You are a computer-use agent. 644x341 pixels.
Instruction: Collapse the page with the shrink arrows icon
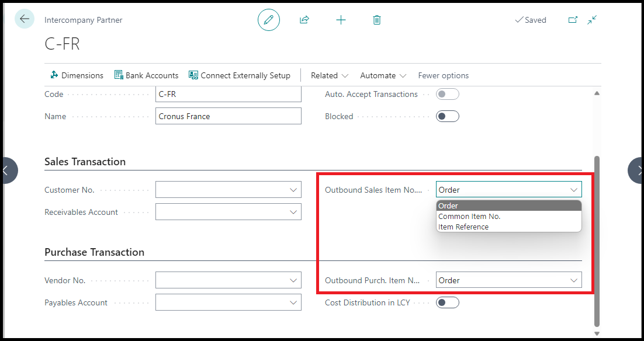[592, 20]
